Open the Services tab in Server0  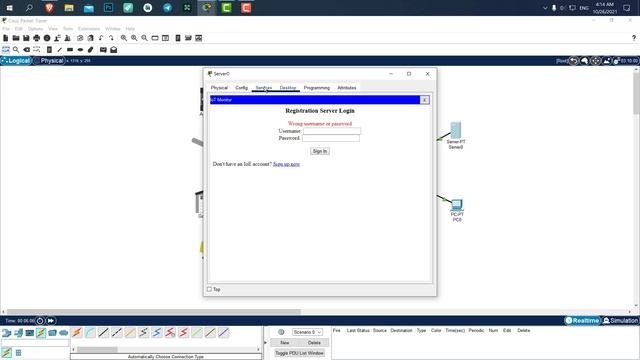pyautogui.click(x=264, y=88)
